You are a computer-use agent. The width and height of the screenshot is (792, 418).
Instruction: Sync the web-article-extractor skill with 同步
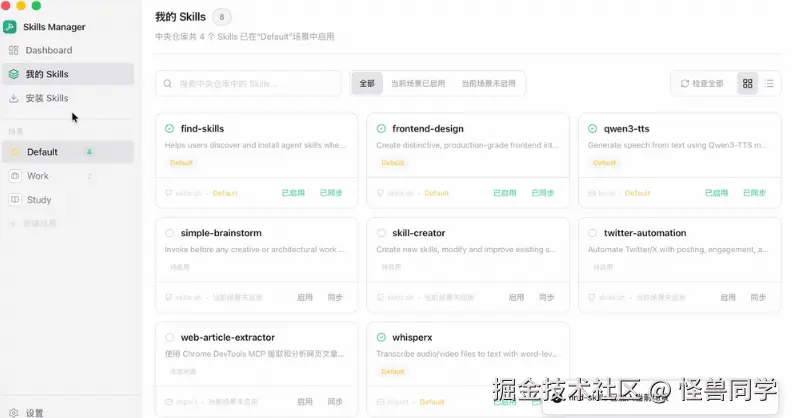(335, 402)
